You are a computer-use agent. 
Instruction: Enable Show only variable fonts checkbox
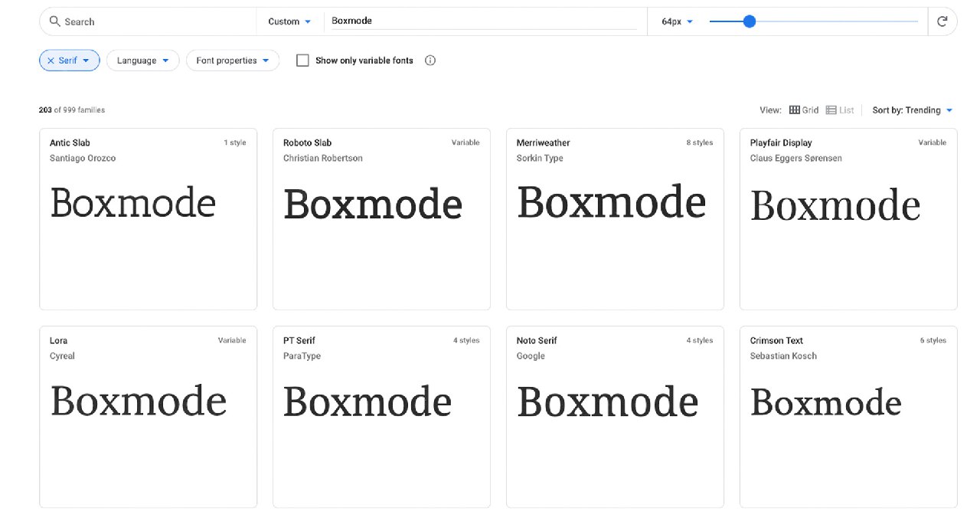tap(302, 61)
